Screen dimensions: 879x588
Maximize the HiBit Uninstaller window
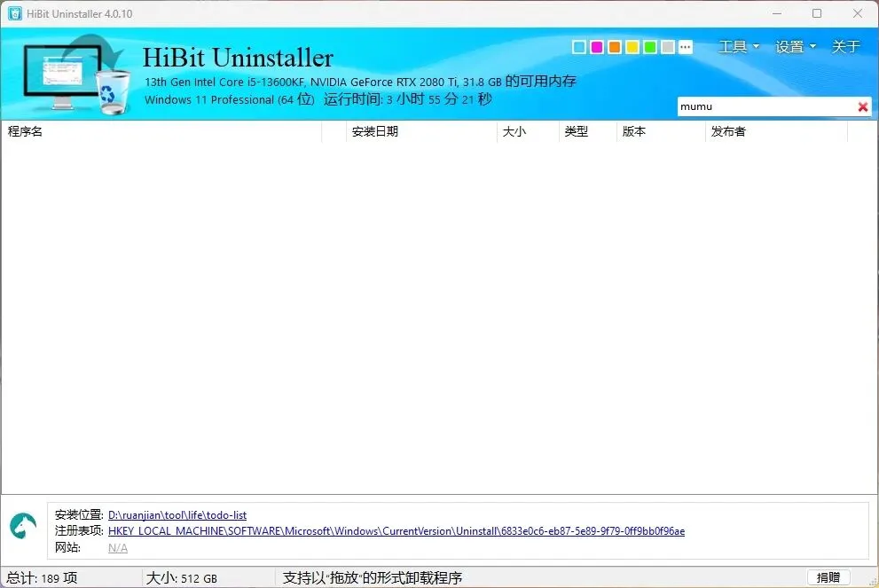[817, 13]
